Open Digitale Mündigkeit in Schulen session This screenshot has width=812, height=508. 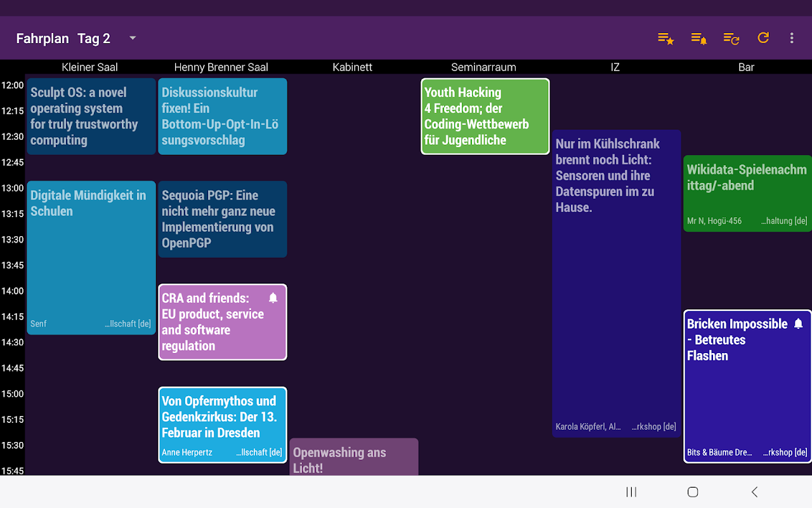[x=91, y=258]
